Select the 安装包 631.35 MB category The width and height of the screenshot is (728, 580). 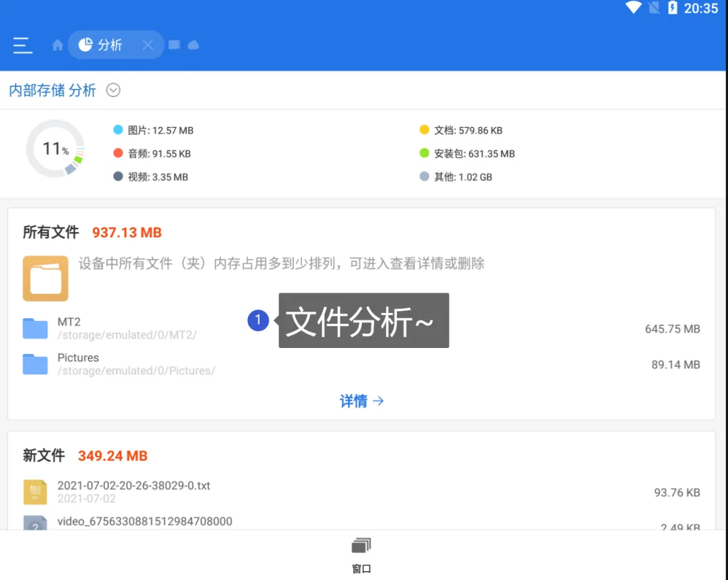coord(467,154)
